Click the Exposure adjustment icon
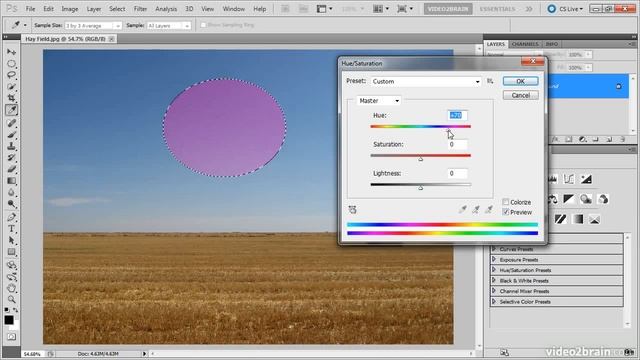 point(586,179)
